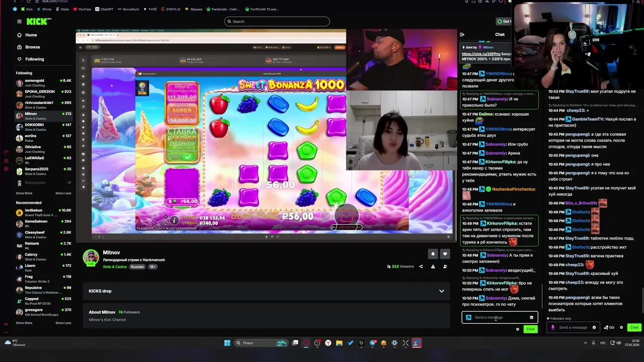The height and width of the screenshot is (362, 644).
Task: Go to Home in sidebar
Action: click(31, 35)
